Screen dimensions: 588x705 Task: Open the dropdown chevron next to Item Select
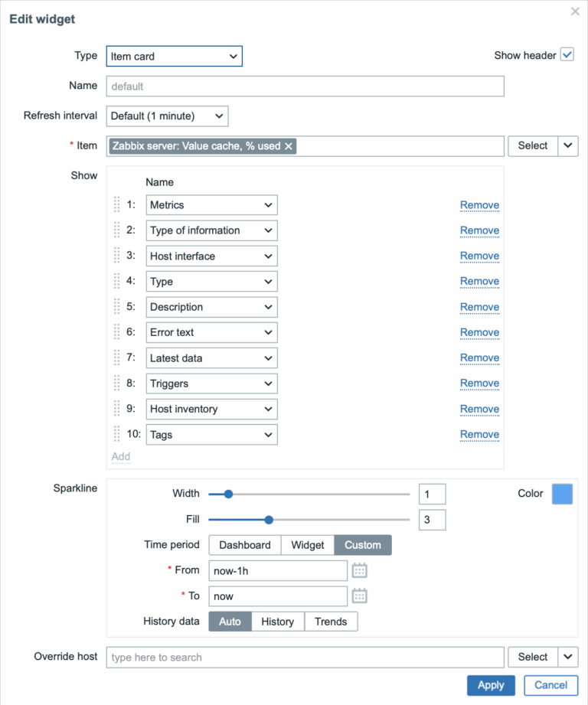click(x=569, y=145)
